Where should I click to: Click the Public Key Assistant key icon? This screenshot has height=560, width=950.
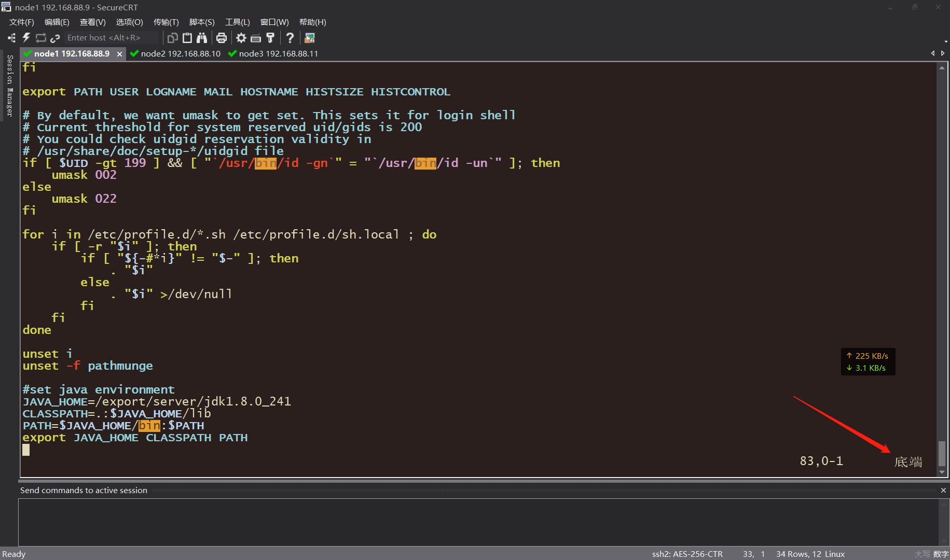point(270,38)
